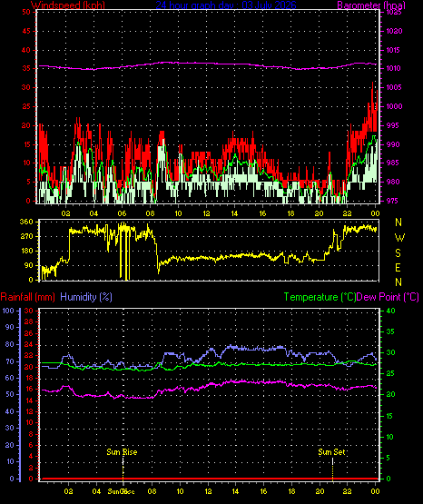
Task: Click the 100 humidity axis value
Action: point(8,311)
